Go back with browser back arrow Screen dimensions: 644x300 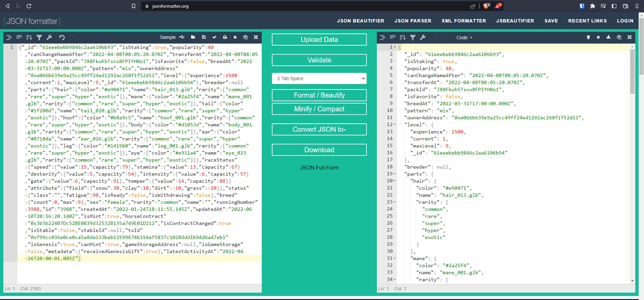(x=7, y=6)
